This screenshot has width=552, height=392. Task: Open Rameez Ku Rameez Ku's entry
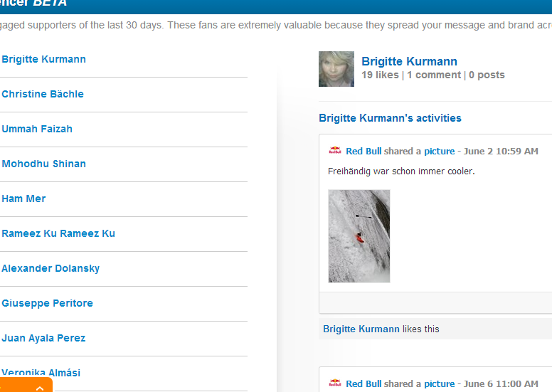coord(58,233)
